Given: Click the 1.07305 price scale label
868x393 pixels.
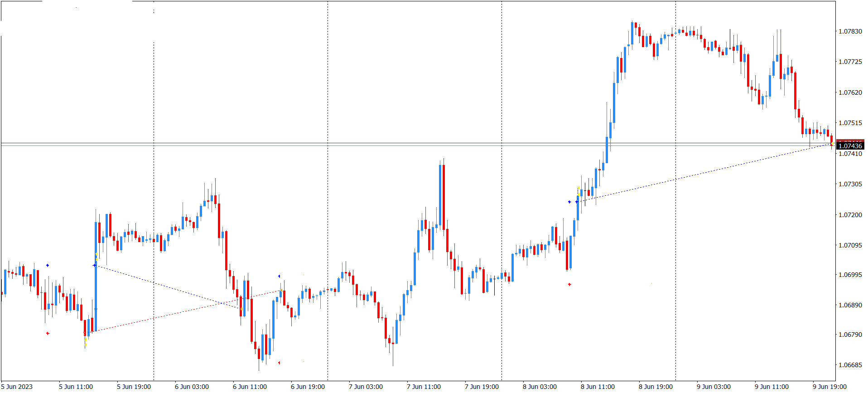Looking at the screenshot, I should coord(850,184).
